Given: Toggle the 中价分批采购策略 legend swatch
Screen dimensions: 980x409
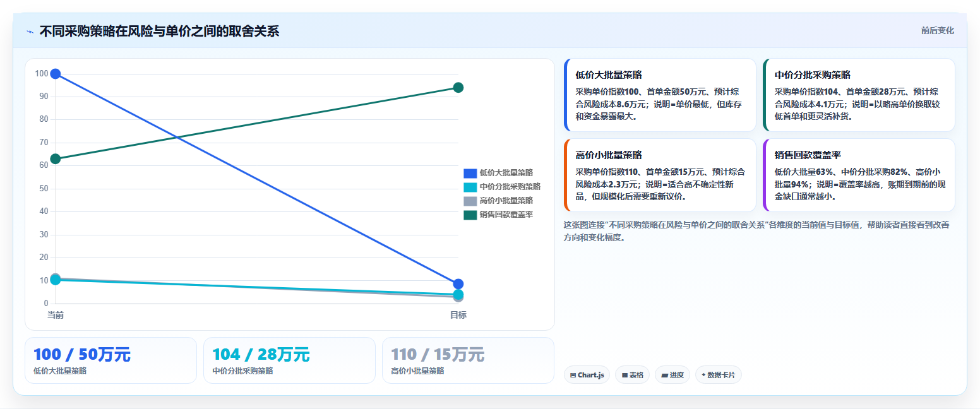Looking at the screenshot, I should (x=470, y=187).
